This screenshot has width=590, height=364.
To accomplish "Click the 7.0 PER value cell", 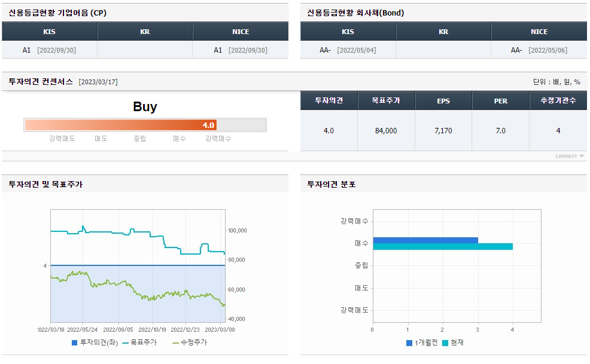I will click(500, 130).
